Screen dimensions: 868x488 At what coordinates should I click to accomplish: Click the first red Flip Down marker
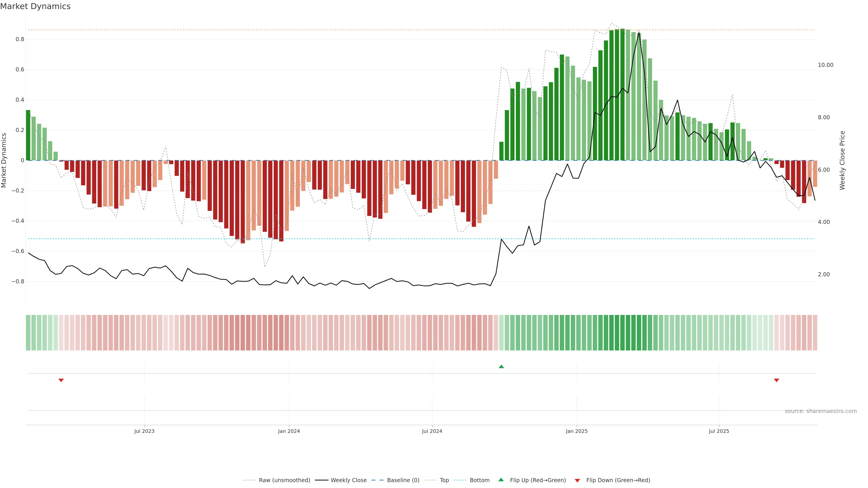coord(61,380)
